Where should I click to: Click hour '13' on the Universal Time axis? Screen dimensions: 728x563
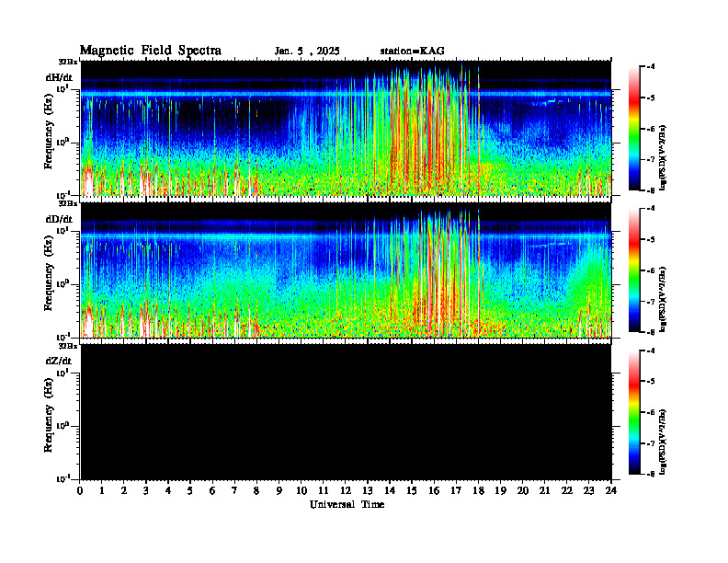[x=368, y=491]
